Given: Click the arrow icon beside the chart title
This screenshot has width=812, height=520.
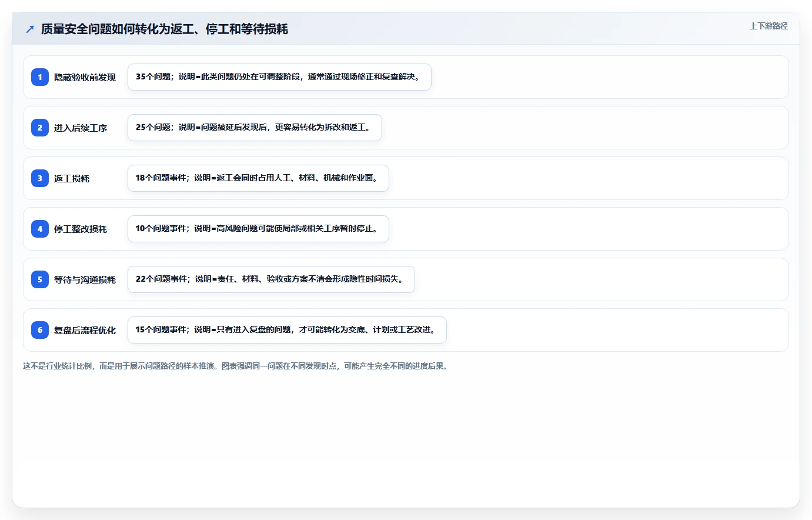Looking at the screenshot, I should (x=30, y=29).
